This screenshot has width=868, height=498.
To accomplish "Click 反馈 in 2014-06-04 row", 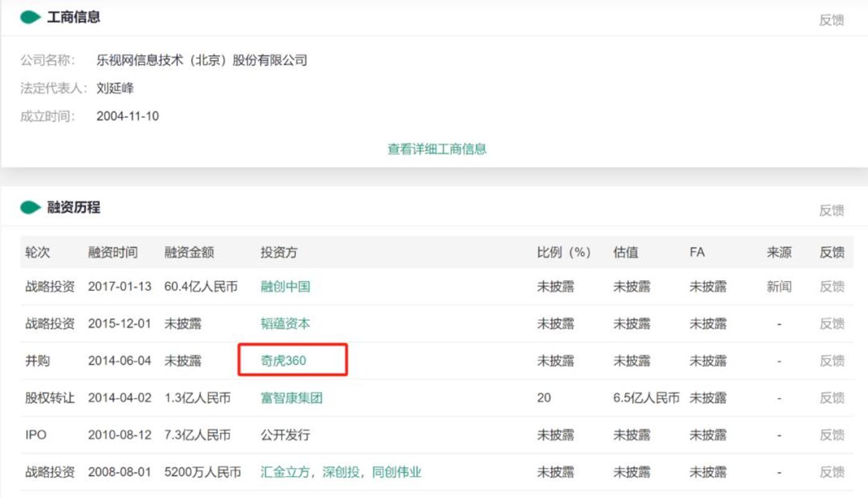I will 832,361.
